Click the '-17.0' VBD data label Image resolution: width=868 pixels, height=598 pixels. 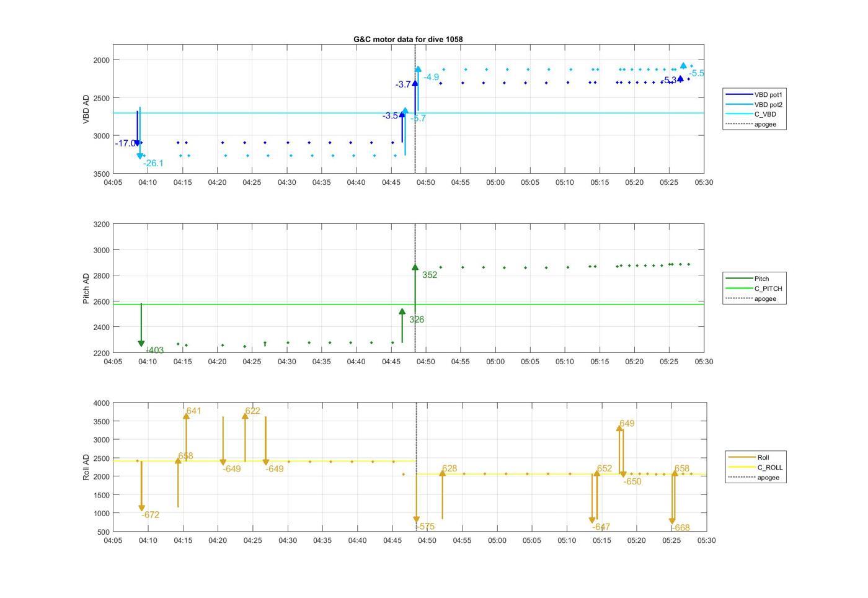click(125, 143)
